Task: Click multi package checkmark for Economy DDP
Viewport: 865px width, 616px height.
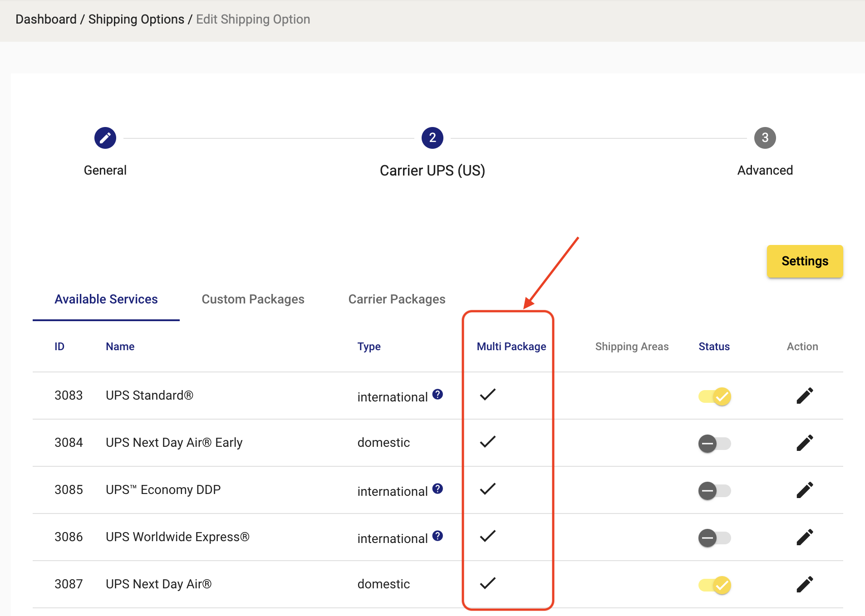Action: tap(488, 489)
